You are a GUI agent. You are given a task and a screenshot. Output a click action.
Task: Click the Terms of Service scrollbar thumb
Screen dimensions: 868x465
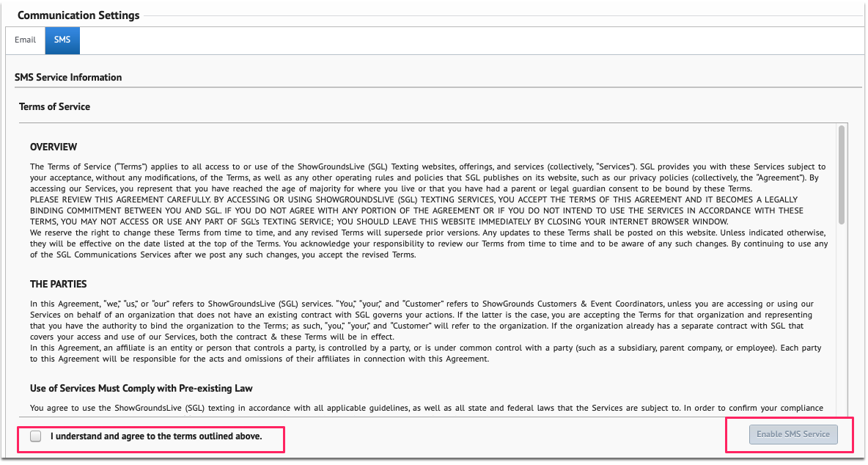click(x=842, y=175)
